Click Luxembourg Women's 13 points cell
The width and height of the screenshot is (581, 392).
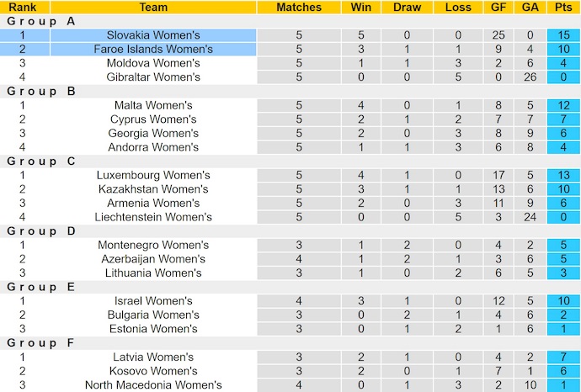(560, 175)
